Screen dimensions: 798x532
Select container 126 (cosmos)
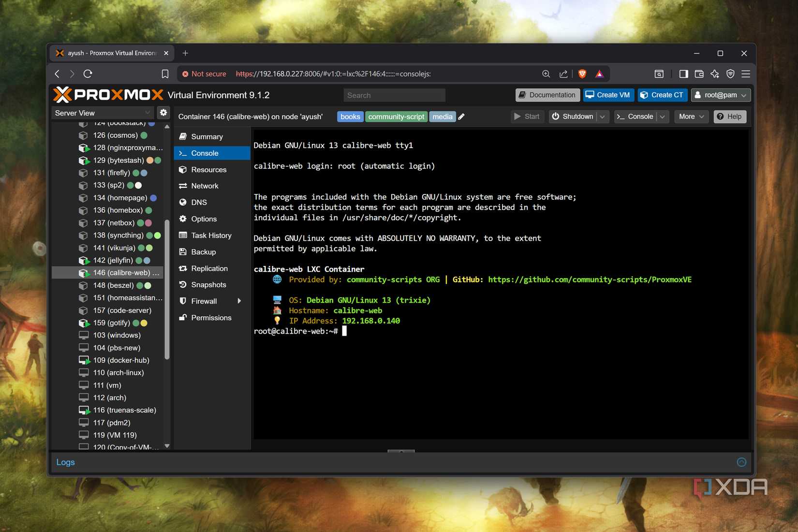[x=107, y=135]
